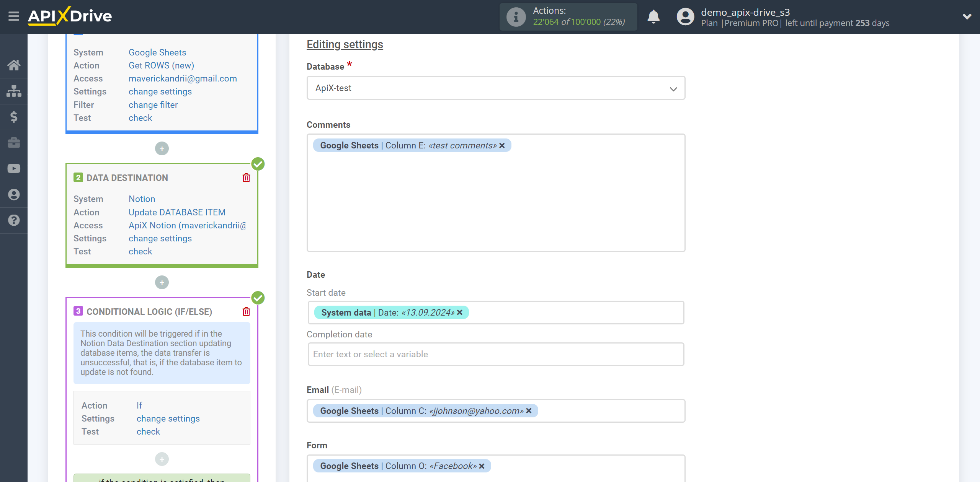
Task: Open the notifications bell
Action: click(653, 17)
